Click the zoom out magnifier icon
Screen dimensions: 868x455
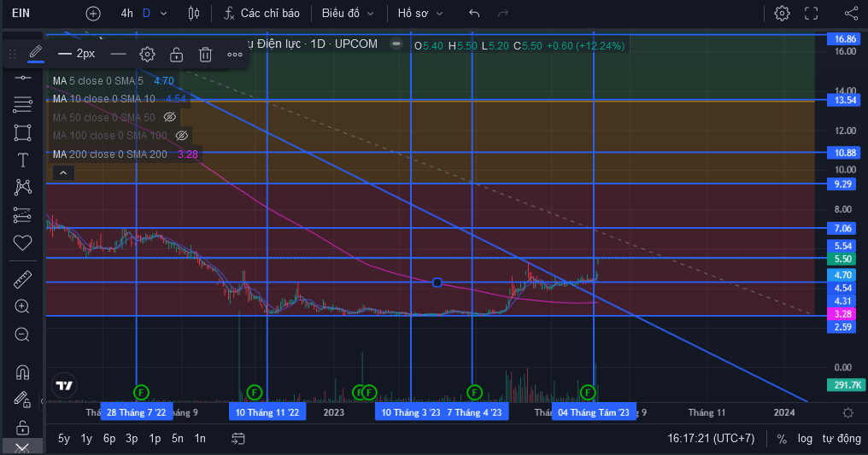(22, 335)
